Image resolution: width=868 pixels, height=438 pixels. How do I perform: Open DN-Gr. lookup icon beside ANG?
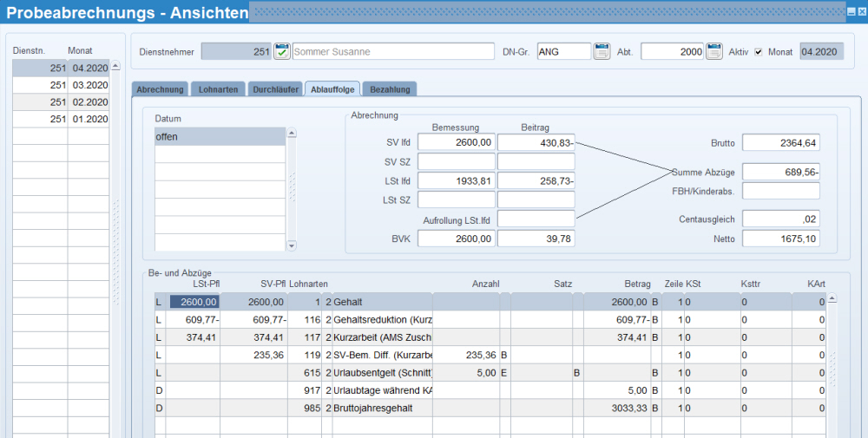tap(602, 51)
